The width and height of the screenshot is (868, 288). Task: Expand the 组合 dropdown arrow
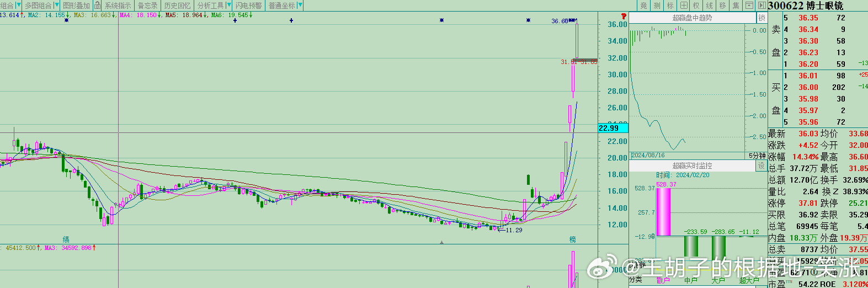pyautogui.click(x=18, y=6)
